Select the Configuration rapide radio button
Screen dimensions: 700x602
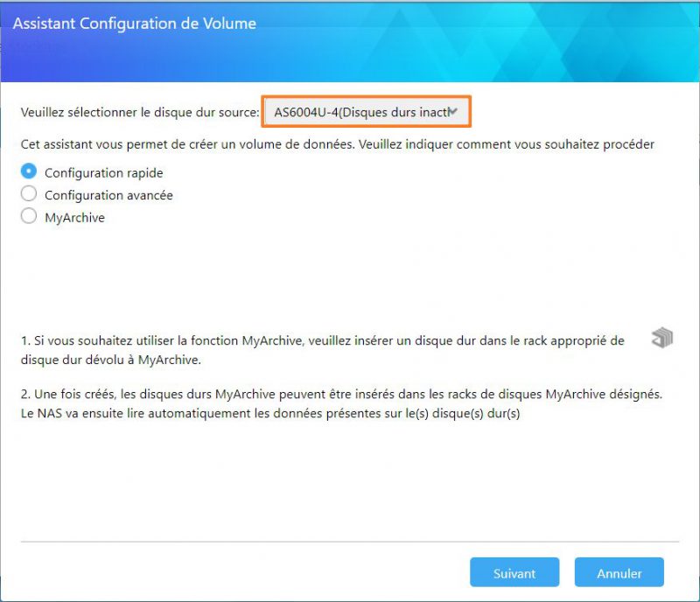pyautogui.click(x=29, y=171)
